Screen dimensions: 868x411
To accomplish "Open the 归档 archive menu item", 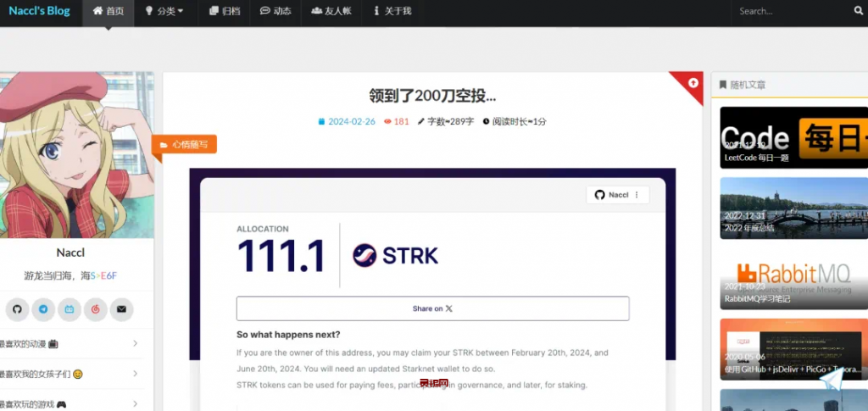I will click(224, 11).
